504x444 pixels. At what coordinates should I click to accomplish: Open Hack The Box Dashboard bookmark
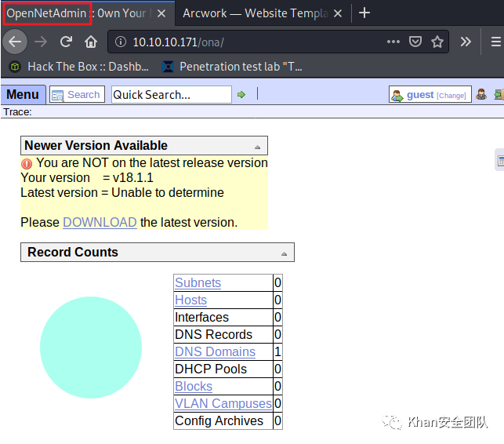coord(79,67)
